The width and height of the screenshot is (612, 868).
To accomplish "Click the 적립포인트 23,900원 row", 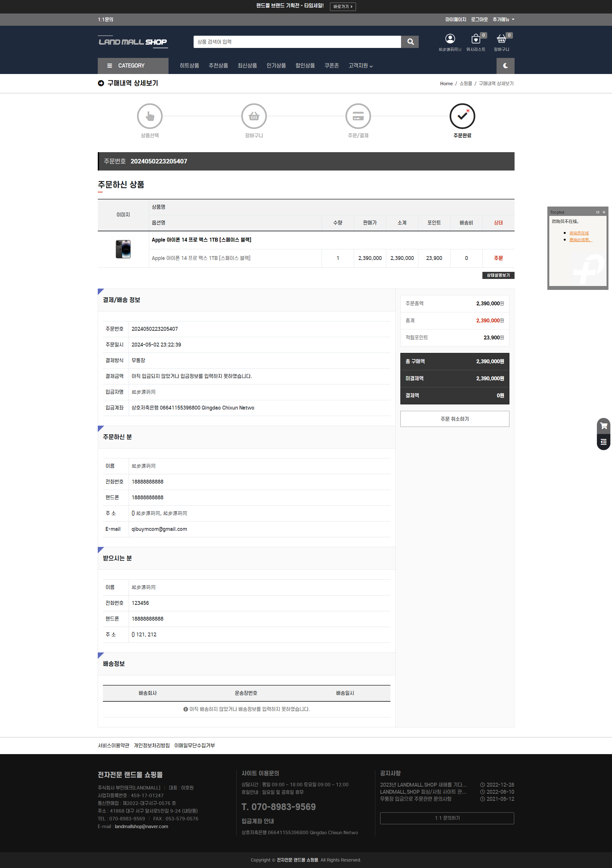I will (455, 337).
